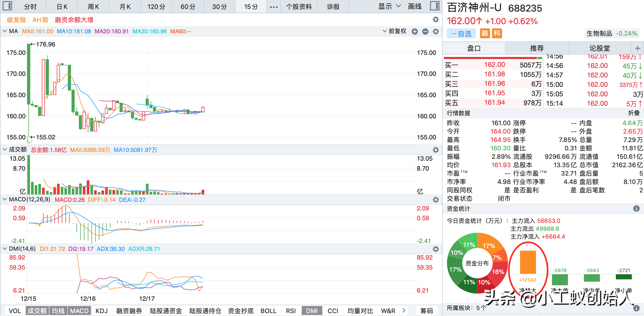
Task: Select the 30分 timeframe tab
Action: coord(219,7)
